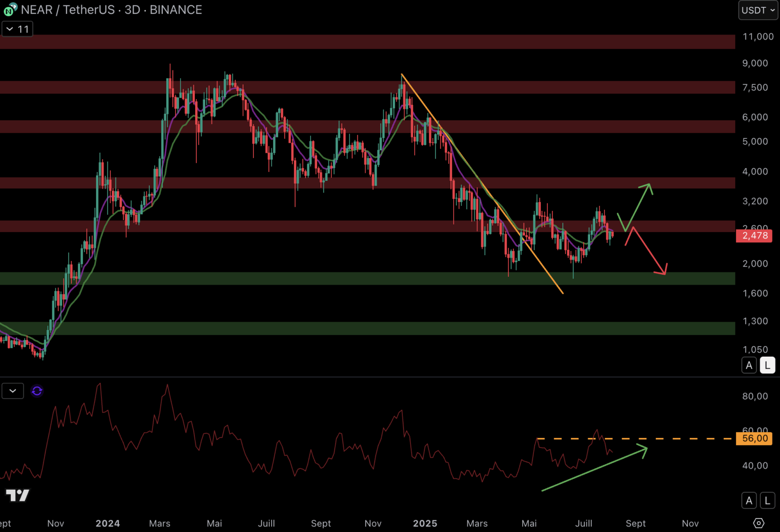The image size is (780, 532).
Task: Expand the USDT currency dropdown
Action: click(x=758, y=10)
